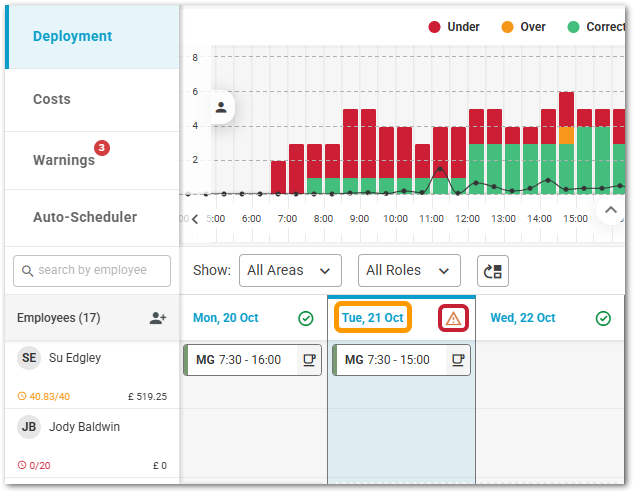Toggle the Correct series in chart legend
634x493 pixels.
596,27
